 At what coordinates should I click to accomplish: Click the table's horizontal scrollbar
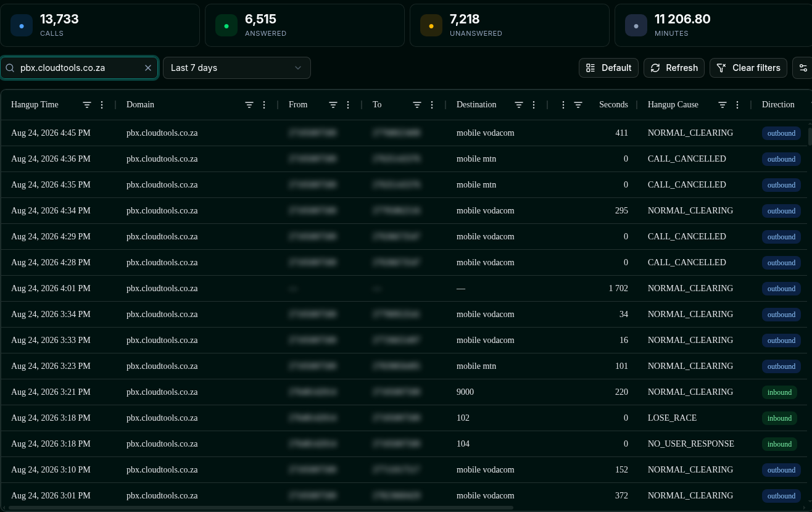tap(261, 508)
